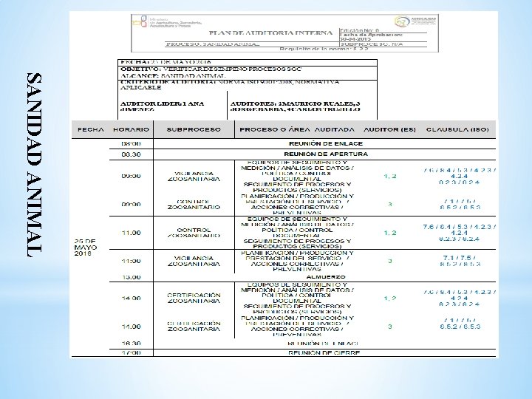Select the 08:00 time cell
The height and width of the screenshot is (399, 532).
[x=131, y=143]
